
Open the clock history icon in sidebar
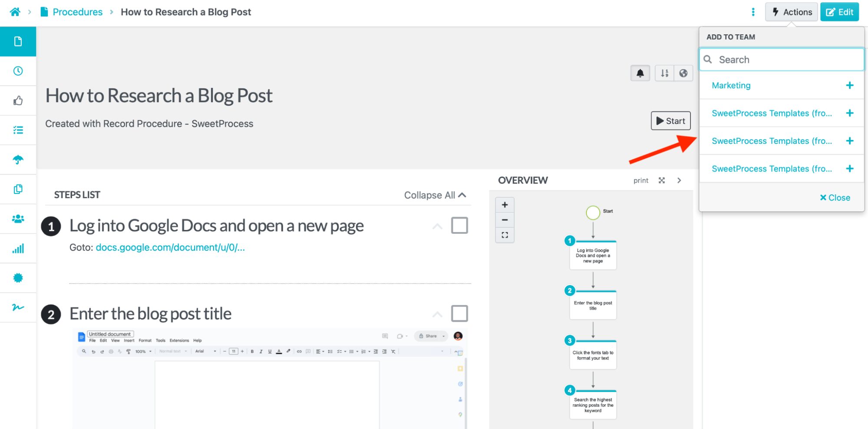point(18,71)
